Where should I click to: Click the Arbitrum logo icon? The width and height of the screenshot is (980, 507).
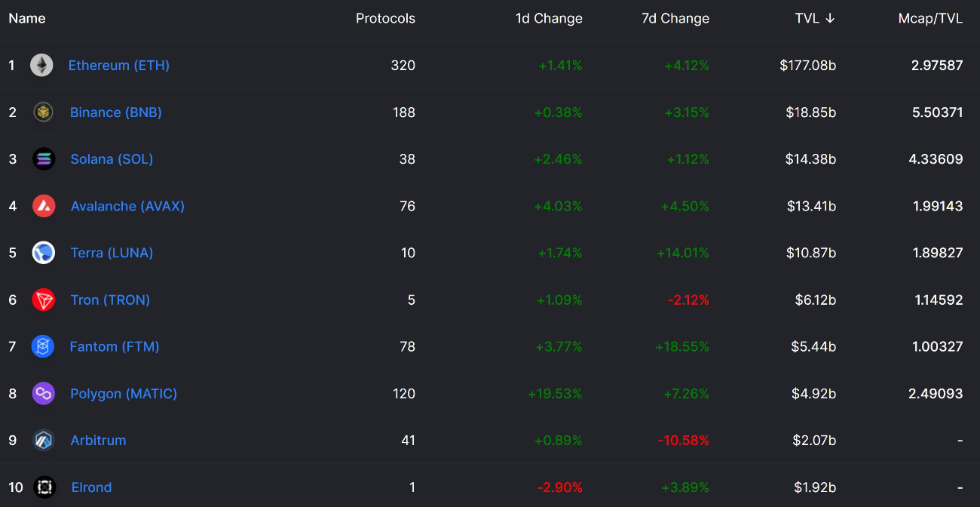[x=44, y=440]
